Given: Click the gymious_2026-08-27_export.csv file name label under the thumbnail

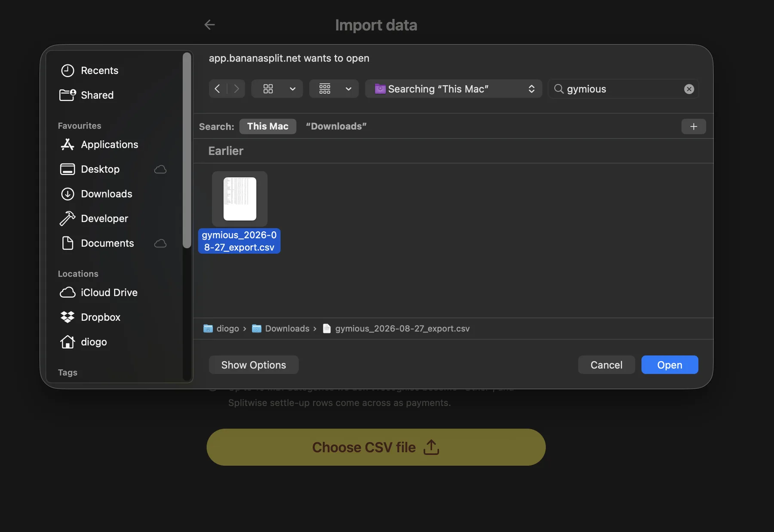Looking at the screenshot, I should click(x=240, y=241).
